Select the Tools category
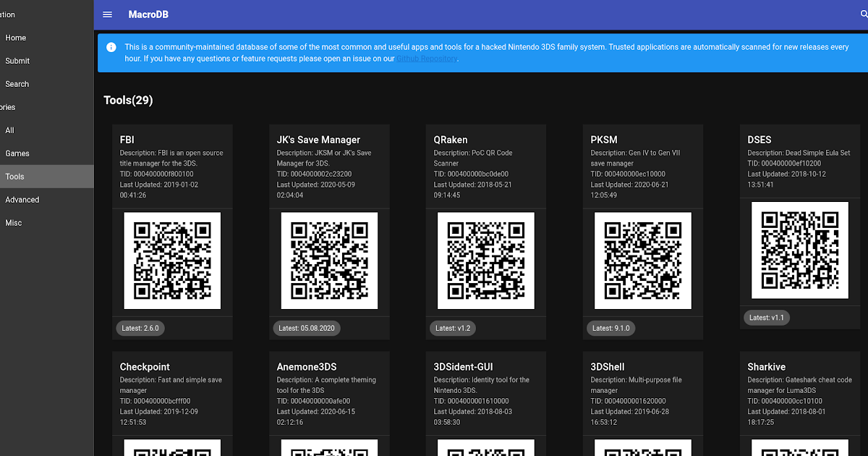Image resolution: width=868 pixels, height=456 pixels. [47, 177]
